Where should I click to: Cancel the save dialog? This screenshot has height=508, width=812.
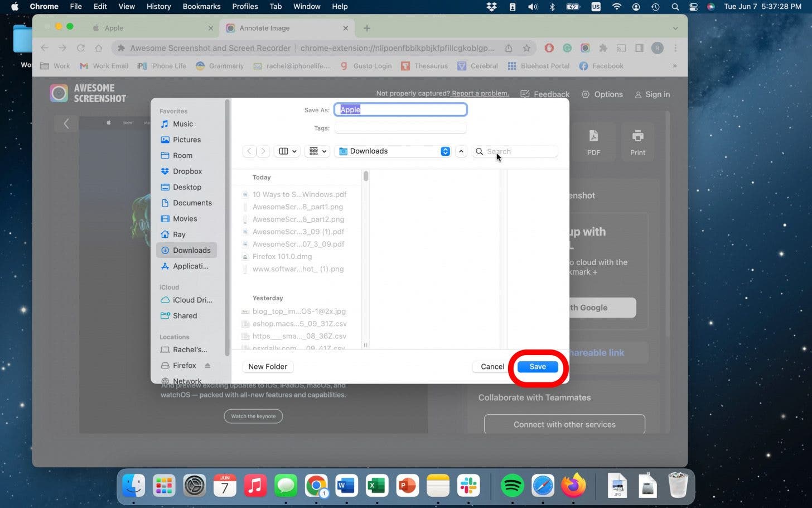click(492, 367)
